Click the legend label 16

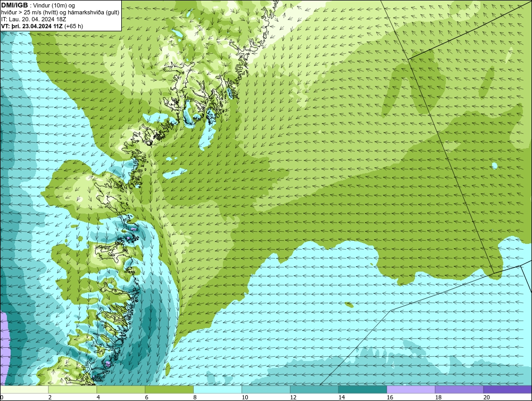coord(390,397)
